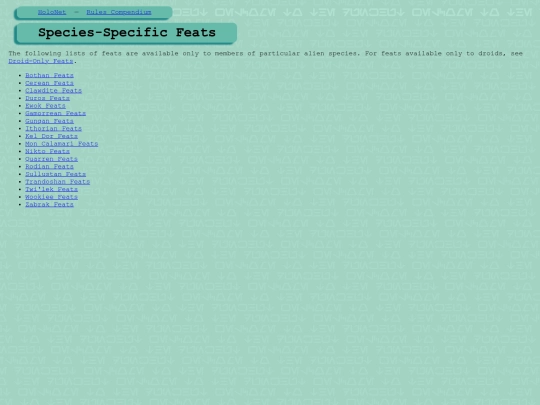Open Rodian Feats link

[x=49, y=166]
